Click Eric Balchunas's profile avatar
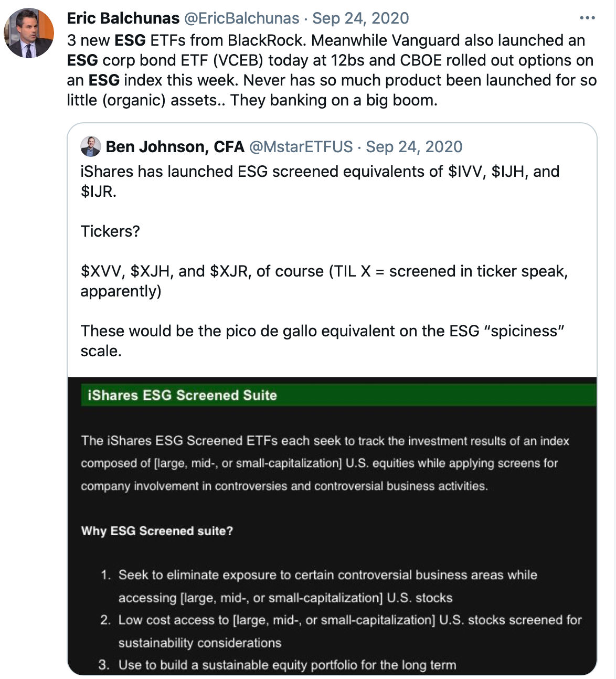Screen dimensions: 616x679 click(x=29, y=33)
